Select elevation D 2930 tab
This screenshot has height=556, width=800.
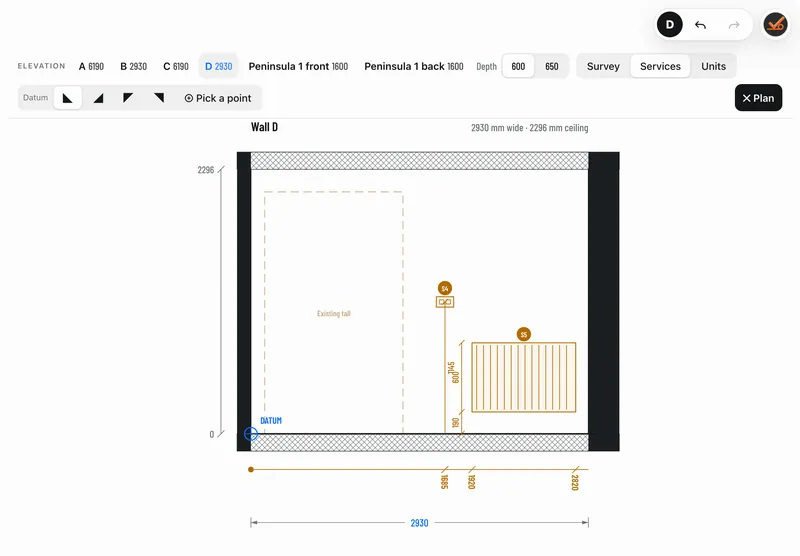tap(218, 66)
